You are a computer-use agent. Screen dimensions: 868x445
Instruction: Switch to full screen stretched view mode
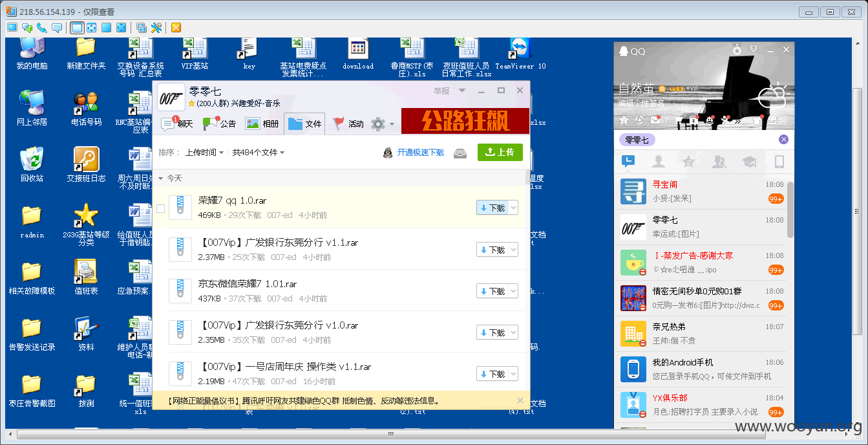(120, 27)
